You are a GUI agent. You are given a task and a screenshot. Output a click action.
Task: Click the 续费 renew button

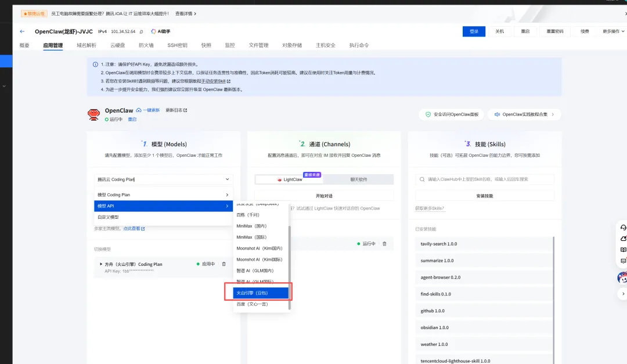[x=585, y=31]
